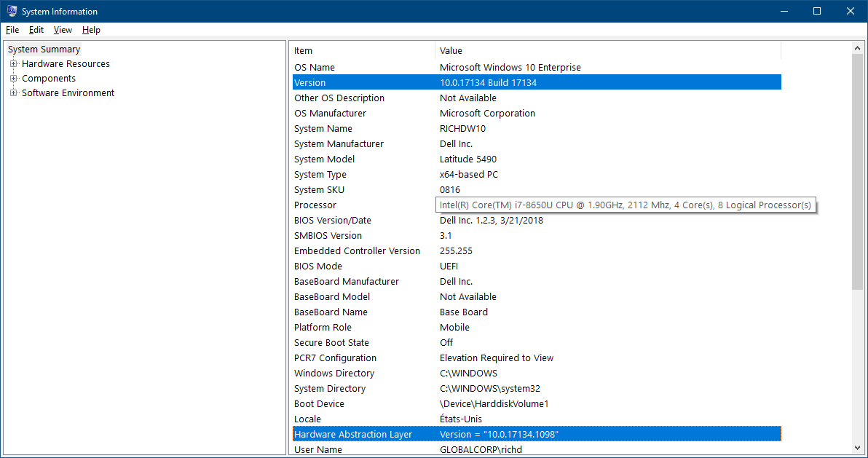The image size is (868, 458).
Task: Select the BaseBoard Model row
Action: (x=537, y=297)
